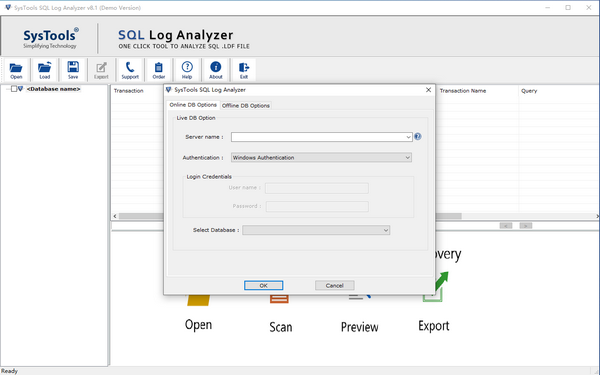Switch to Offline DB Options tab
Screen dimensions: 600x375
pos(246,106)
